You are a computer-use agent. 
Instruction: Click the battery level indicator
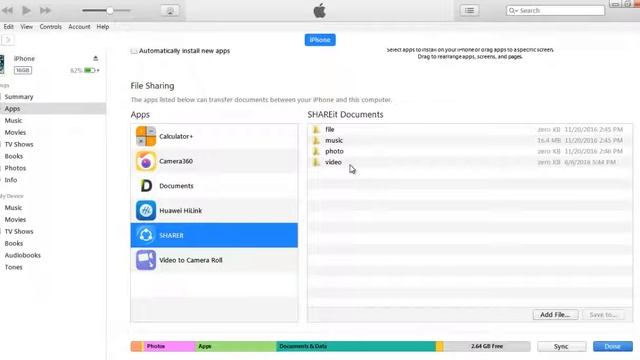(90, 70)
